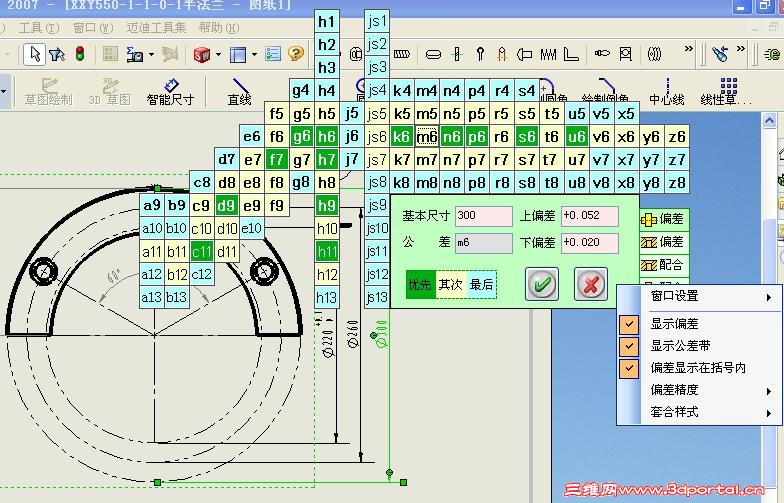The height and width of the screenshot is (503, 784).
Task: Insert a spring using the zigzag icon
Action: coord(548,54)
